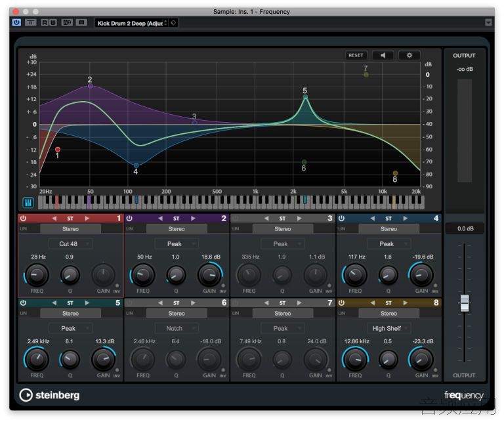This screenshot has height=422, width=504.
Task: Click band 4 FREQ knob at 117 Hz
Action: [x=355, y=275]
